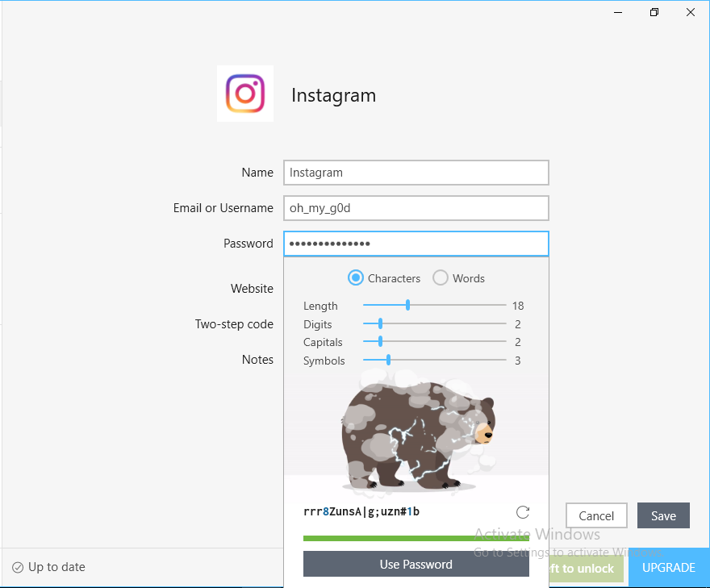
Task: Click the Use Password button
Action: 416,564
